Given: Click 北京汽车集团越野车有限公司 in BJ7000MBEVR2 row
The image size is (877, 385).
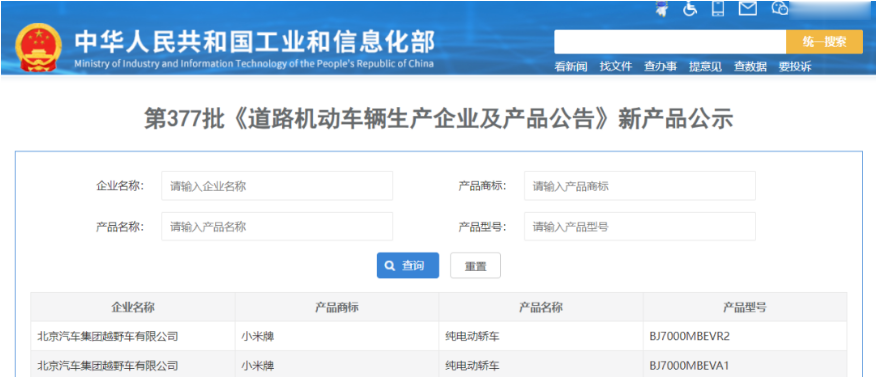Looking at the screenshot, I should (x=107, y=336).
